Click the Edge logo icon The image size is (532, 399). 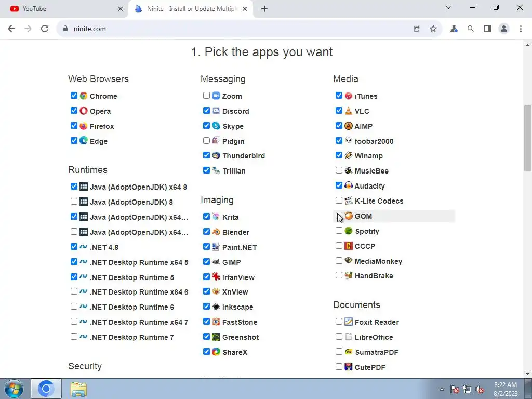(x=84, y=140)
